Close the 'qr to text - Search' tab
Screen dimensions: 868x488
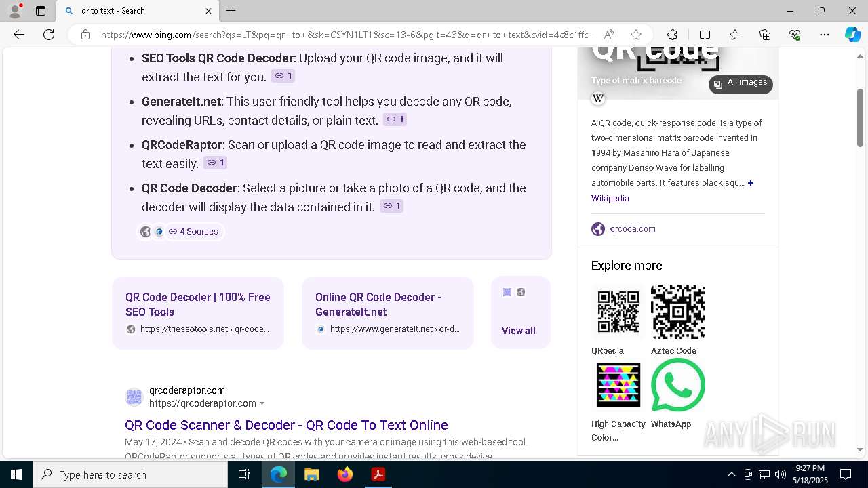coord(208,11)
